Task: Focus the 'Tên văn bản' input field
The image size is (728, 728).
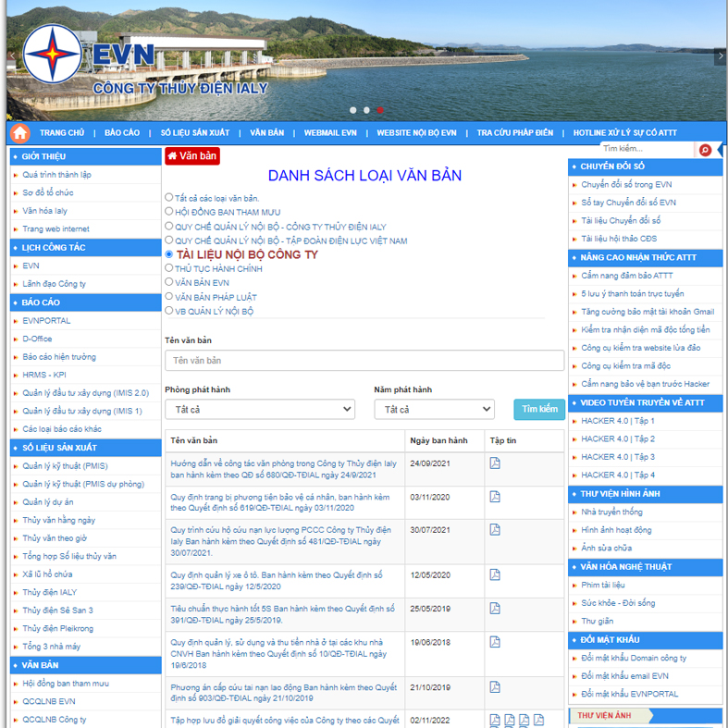Action: [x=364, y=360]
